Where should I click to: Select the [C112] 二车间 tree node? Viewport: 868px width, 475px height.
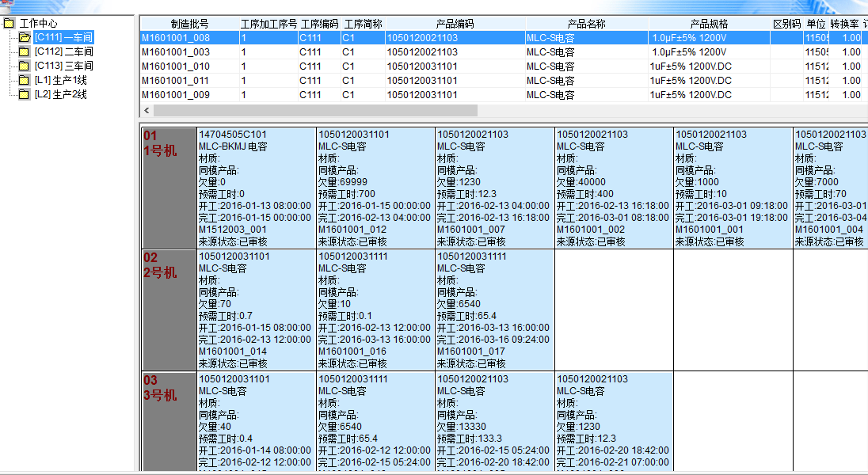tap(63, 51)
